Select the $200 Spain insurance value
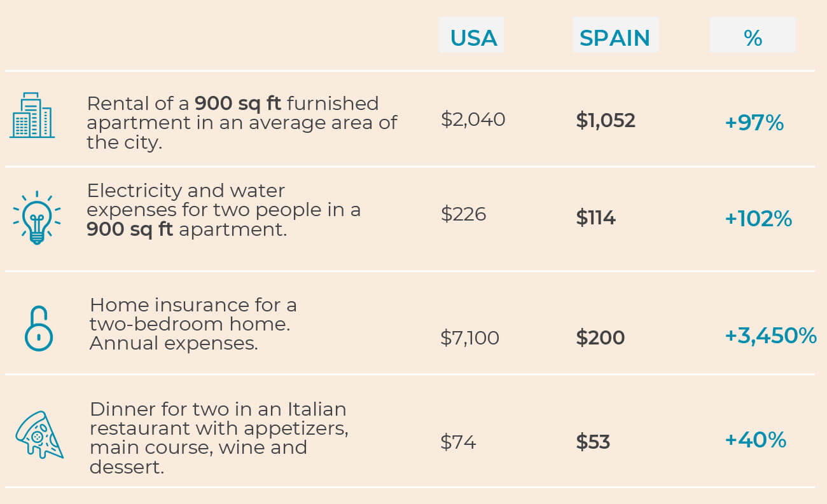This screenshot has width=827, height=504. [600, 337]
